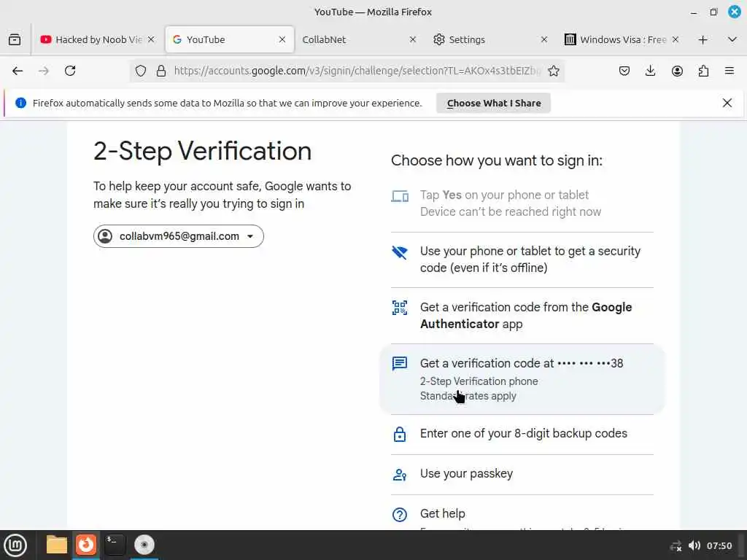
Task: Open the volume tray icon
Action: 694,545
